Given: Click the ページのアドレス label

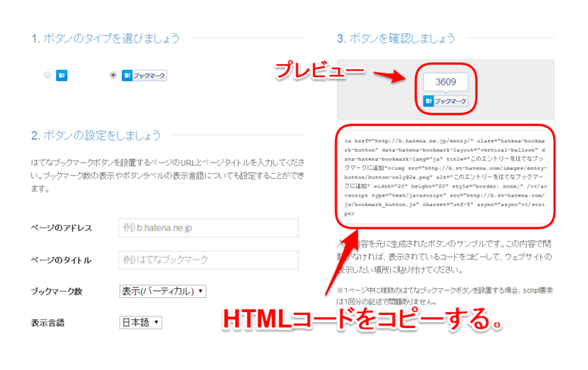Looking at the screenshot, I should [x=61, y=228].
